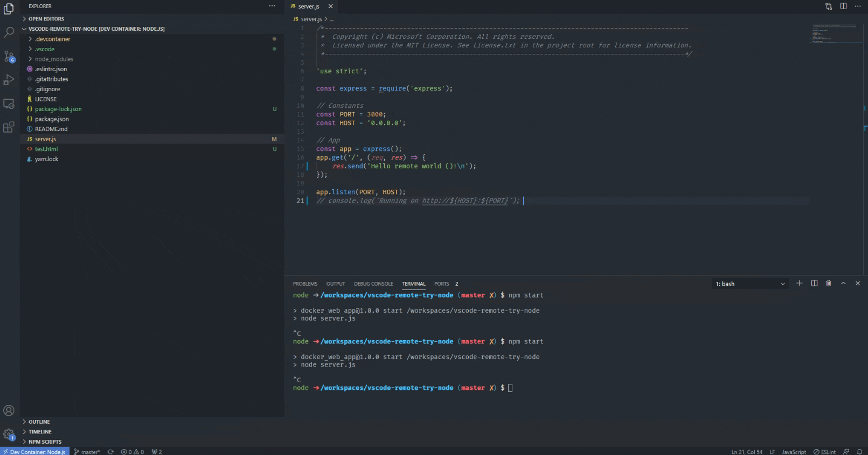Select the Terminal panel tab

tap(414, 284)
